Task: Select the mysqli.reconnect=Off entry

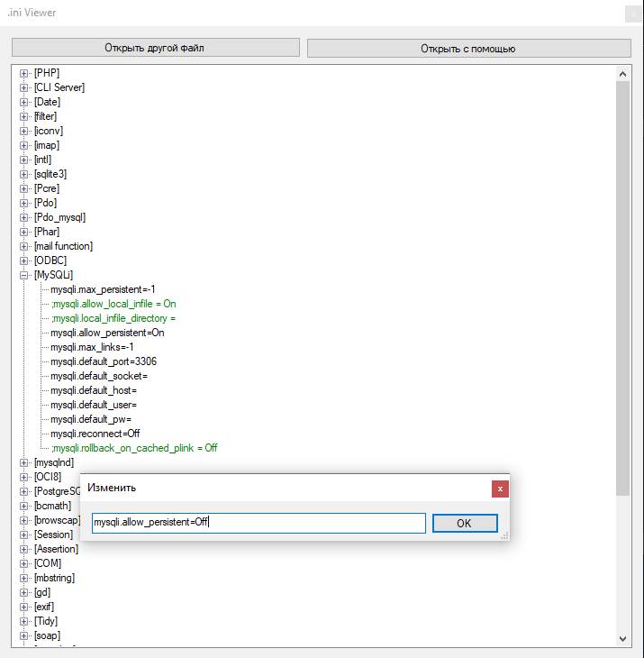Action: click(95, 434)
